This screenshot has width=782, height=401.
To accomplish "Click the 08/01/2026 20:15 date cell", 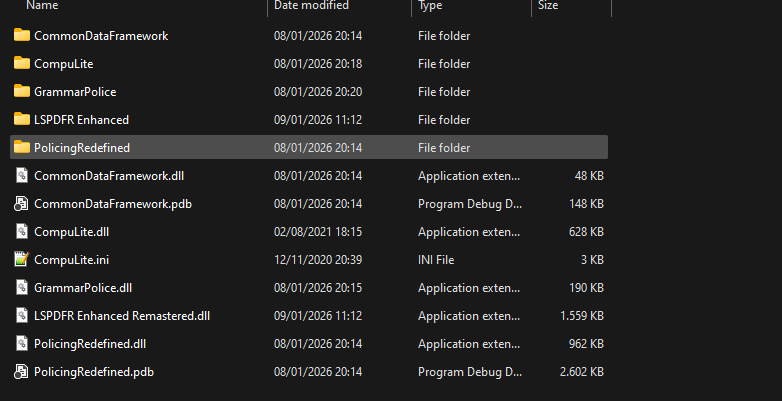I will [318, 287].
